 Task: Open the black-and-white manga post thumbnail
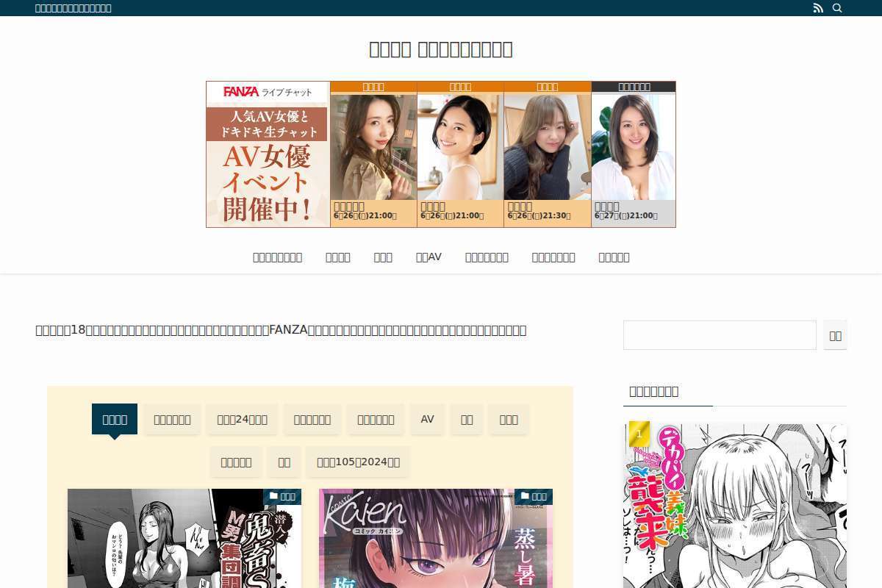[x=184, y=539]
